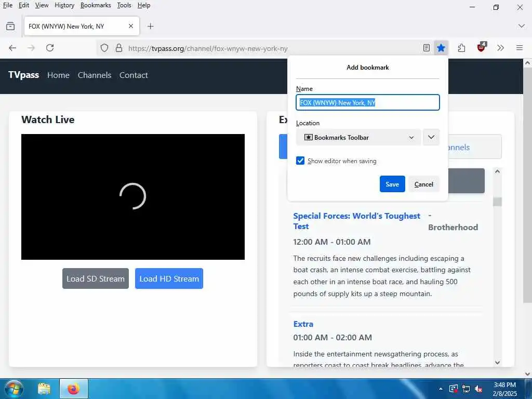List all tabs dropdown arrow
This screenshot has width=532, height=399.
tap(522, 26)
